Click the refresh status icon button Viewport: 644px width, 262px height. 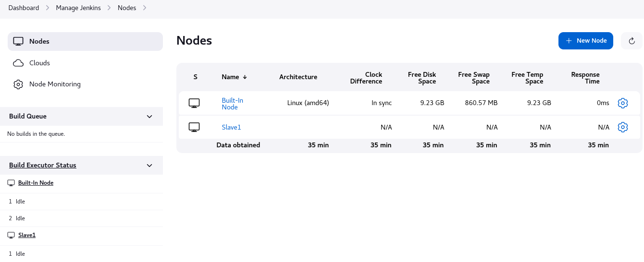(x=632, y=41)
